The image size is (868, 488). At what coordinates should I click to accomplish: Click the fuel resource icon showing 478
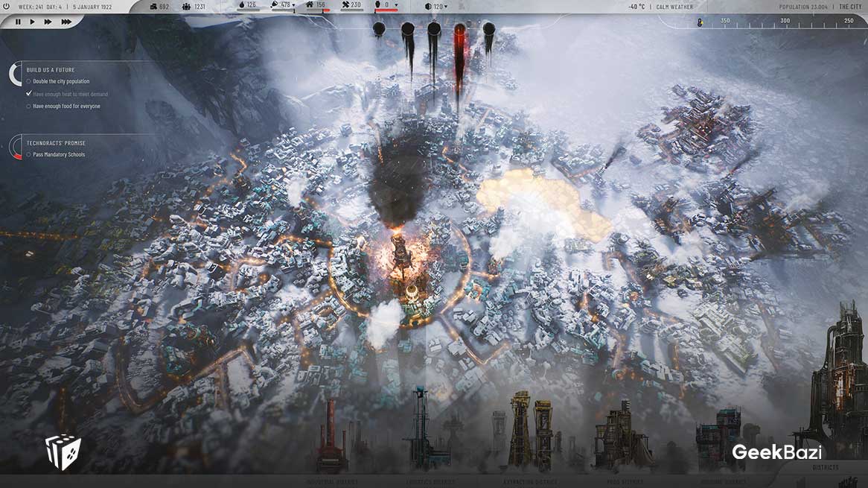tap(275, 4)
